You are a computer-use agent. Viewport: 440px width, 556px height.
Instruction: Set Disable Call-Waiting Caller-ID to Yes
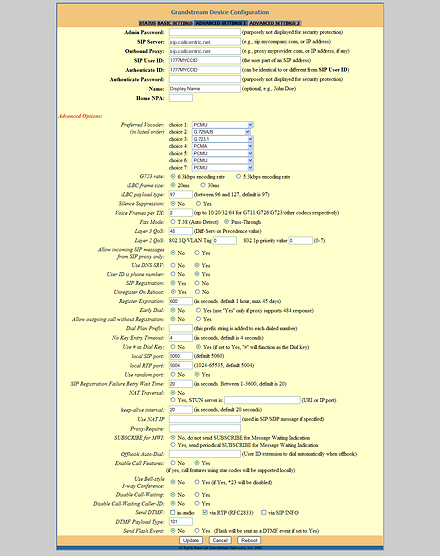(197, 504)
